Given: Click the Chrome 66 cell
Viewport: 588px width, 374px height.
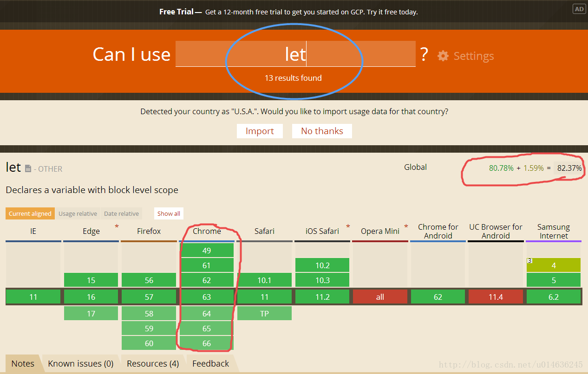Looking at the screenshot, I should tap(207, 343).
